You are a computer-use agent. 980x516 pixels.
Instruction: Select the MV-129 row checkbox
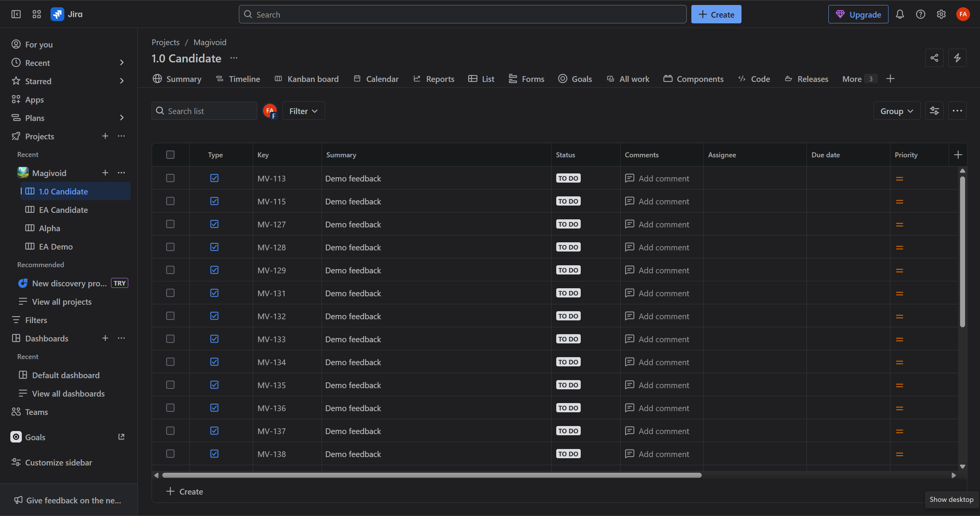(x=170, y=270)
